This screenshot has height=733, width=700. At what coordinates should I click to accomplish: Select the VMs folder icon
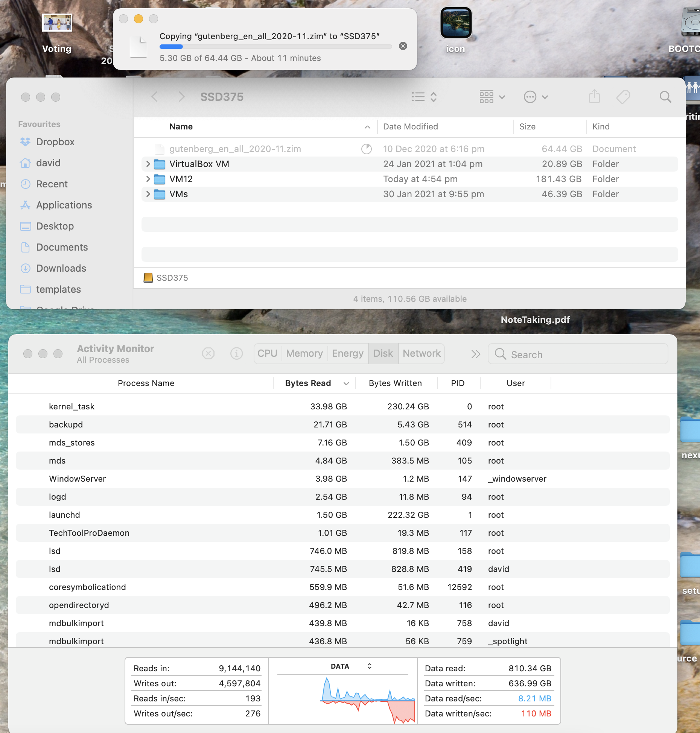[x=160, y=194]
